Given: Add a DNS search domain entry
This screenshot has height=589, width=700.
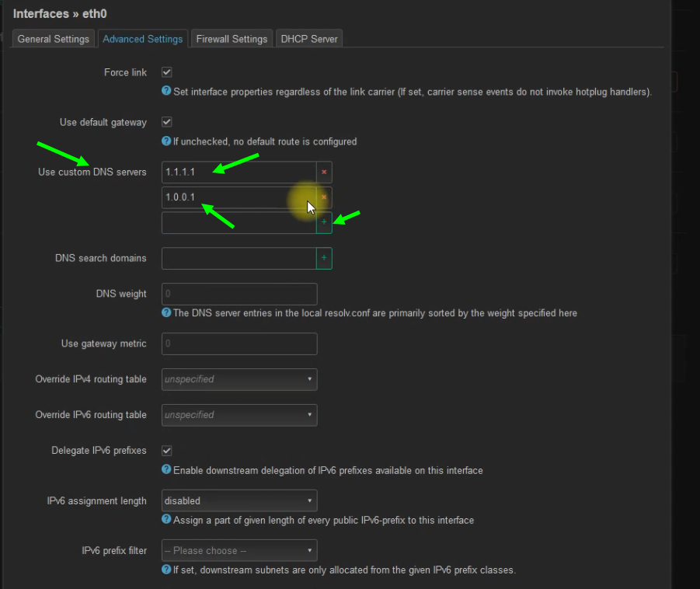Looking at the screenshot, I should [324, 258].
